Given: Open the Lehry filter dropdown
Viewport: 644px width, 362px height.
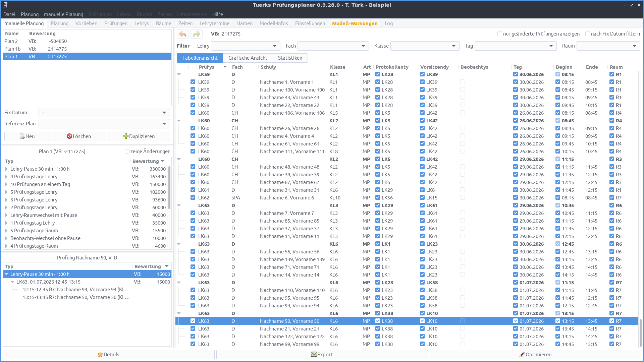Looking at the screenshot, I should click(246, 46).
